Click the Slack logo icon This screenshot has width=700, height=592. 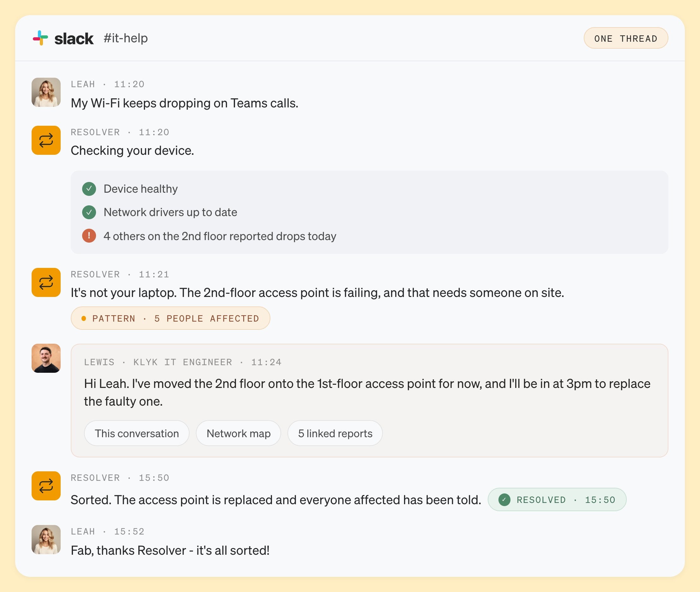(40, 38)
